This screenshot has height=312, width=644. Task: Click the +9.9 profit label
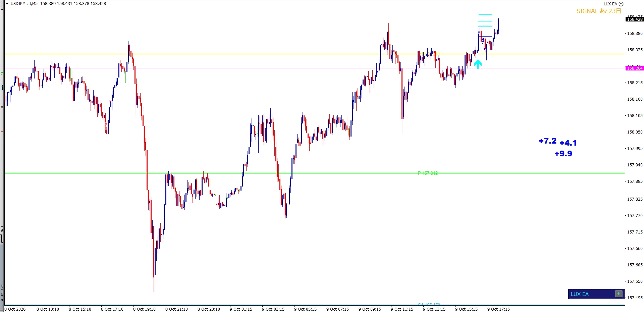(x=563, y=154)
